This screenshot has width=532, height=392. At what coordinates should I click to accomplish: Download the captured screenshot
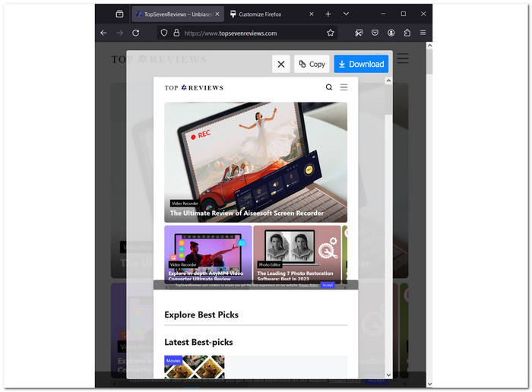pos(361,64)
